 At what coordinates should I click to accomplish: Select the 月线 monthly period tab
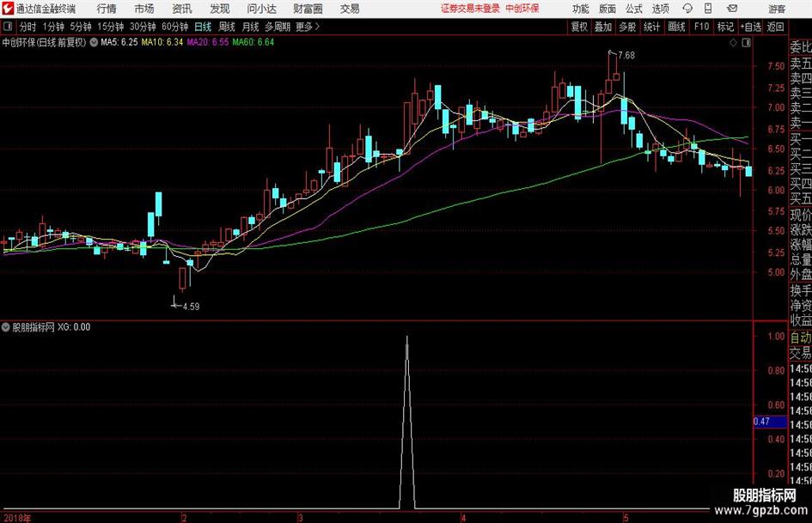[x=251, y=27]
